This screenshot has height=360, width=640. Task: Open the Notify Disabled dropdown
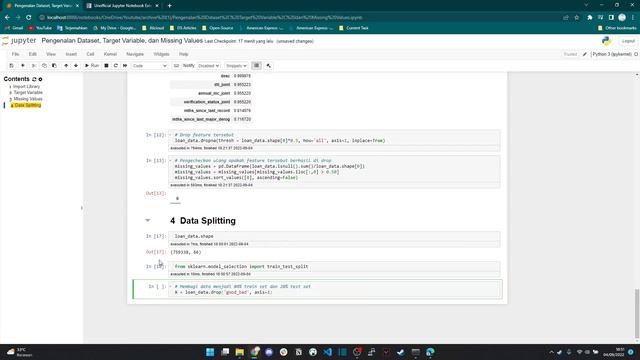pos(209,66)
